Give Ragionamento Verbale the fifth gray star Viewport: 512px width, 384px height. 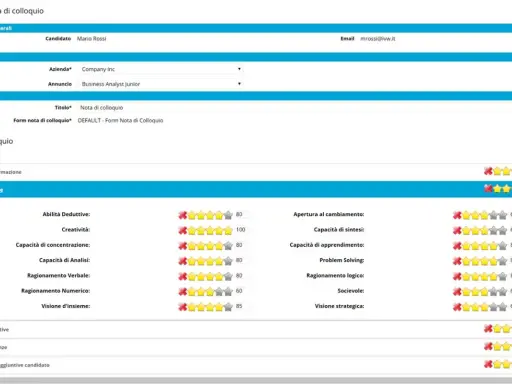click(228, 276)
